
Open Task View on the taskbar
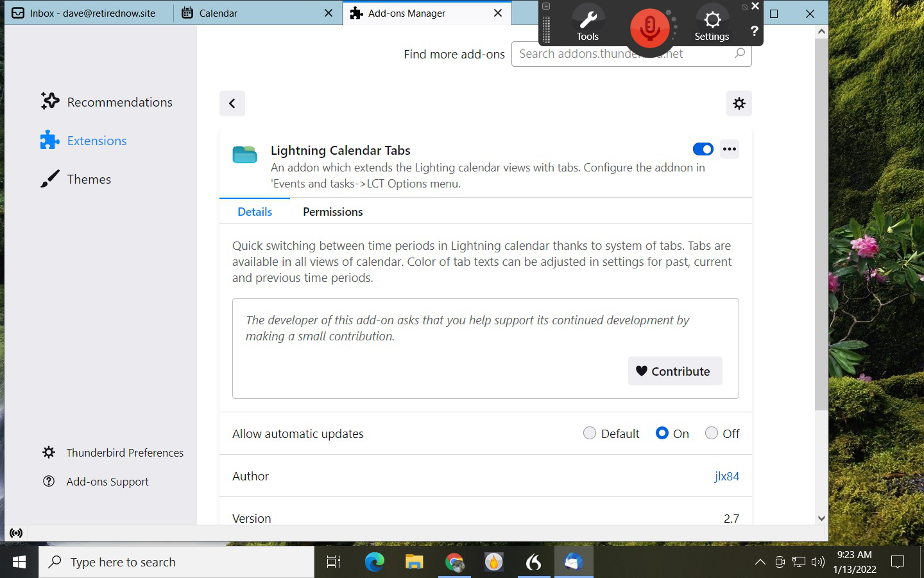tap(334, 563)
